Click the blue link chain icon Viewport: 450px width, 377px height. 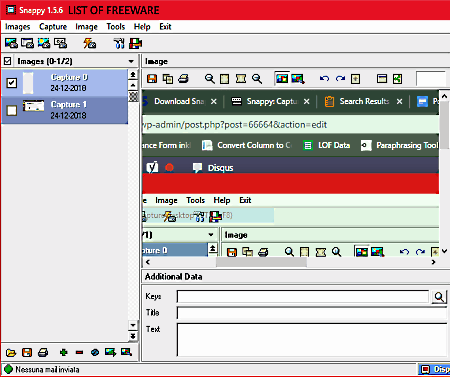[95, 352]
